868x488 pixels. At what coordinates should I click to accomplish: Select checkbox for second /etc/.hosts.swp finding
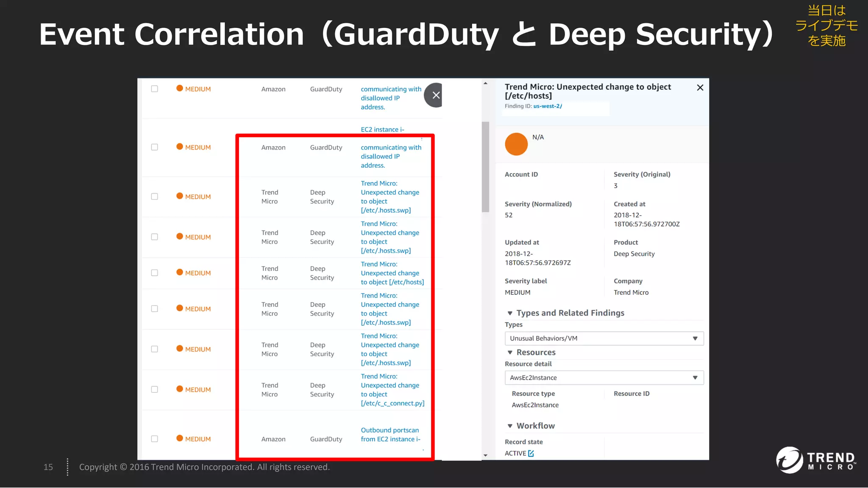pos(155,237)
